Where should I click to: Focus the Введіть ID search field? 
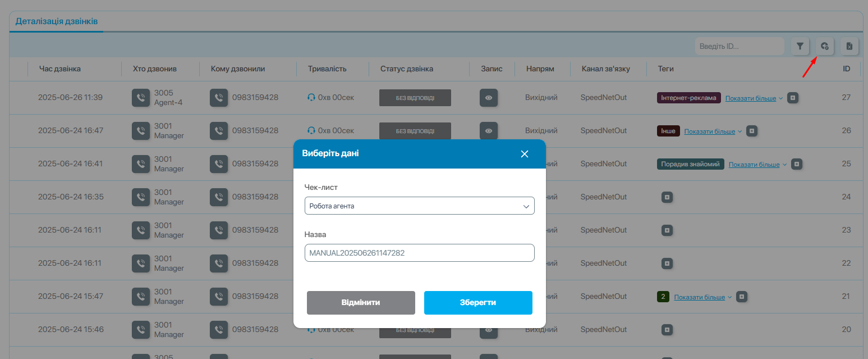pos(740,46)
